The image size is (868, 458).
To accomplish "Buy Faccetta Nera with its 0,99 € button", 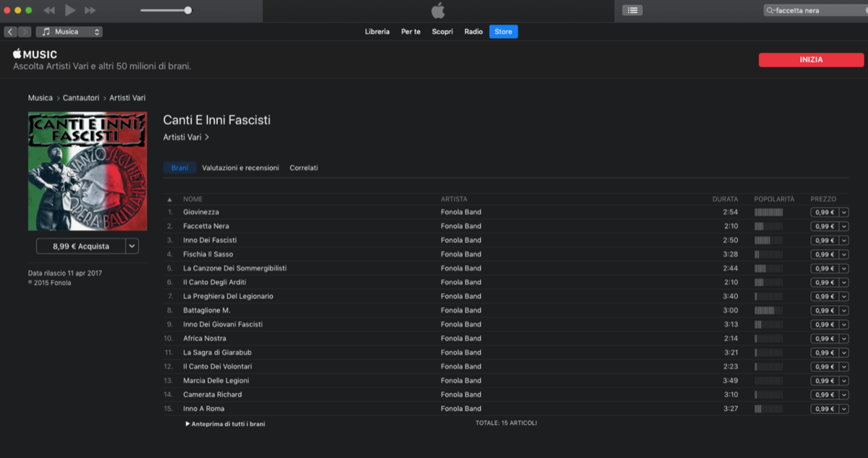I will click(x=825, y=226).
